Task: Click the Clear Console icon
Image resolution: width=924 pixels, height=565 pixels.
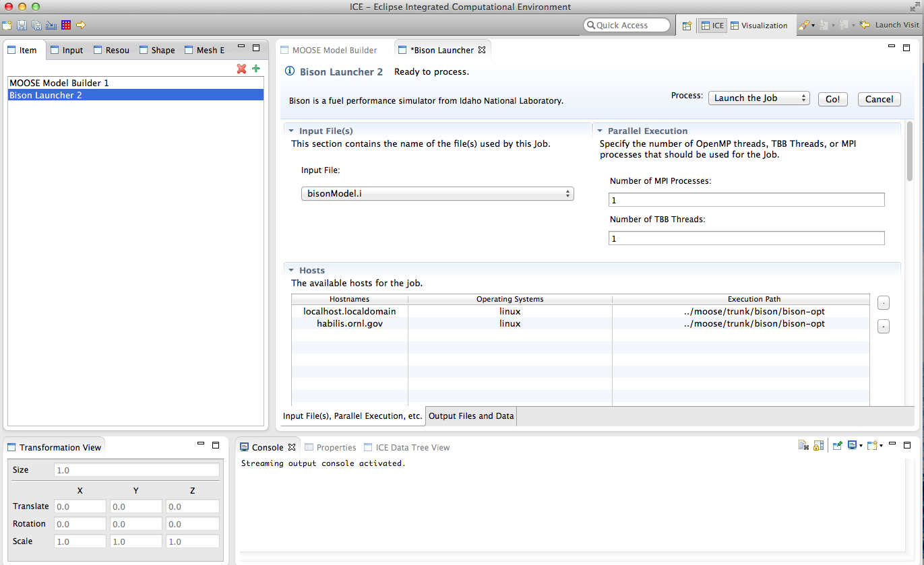Action: tap(803, 445)
